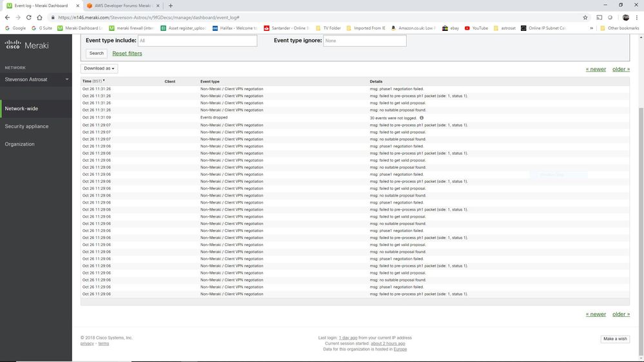Open the Other bookmarks folder
This screenshot has width=644, height=362.
[x=620, y=28]
